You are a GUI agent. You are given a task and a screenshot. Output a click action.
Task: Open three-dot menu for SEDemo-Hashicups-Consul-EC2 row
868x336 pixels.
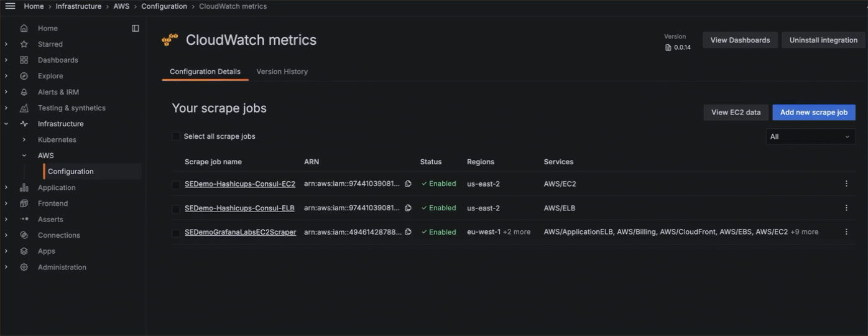846,184
